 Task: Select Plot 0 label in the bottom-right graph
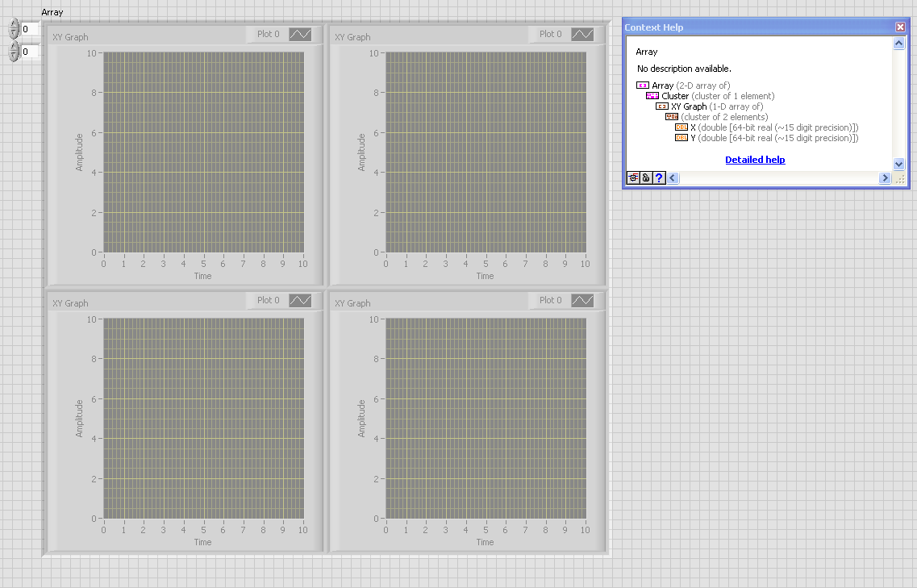pyautogui.click(x=550, y=300)
